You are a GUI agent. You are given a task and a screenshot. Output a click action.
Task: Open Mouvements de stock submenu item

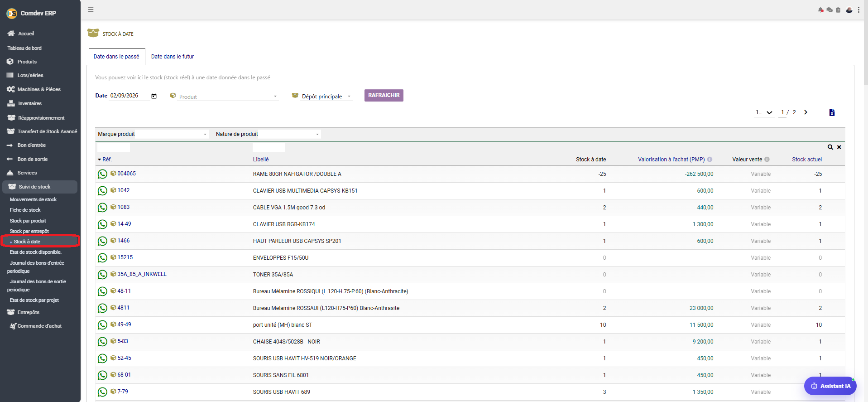[33, 199]
